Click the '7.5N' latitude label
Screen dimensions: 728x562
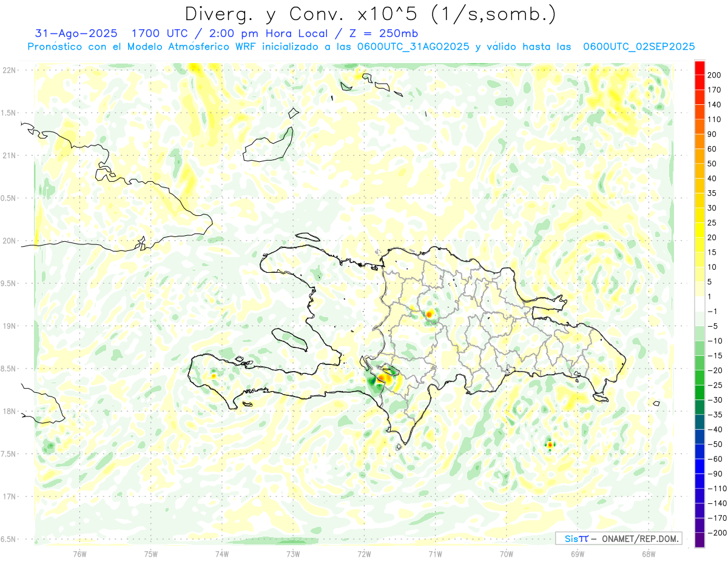pyautogui.click(x=8, y=454)
